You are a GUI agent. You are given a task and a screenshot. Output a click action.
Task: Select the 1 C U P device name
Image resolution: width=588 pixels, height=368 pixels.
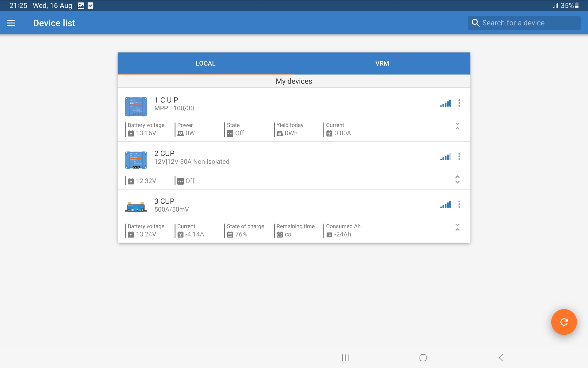pos(166,100)
